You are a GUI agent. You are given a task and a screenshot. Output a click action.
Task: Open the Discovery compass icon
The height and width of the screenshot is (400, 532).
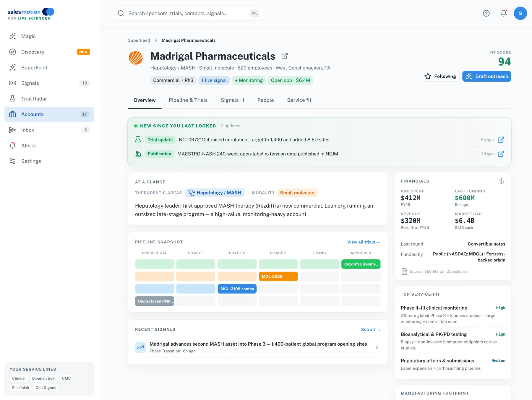click(12, 52)
